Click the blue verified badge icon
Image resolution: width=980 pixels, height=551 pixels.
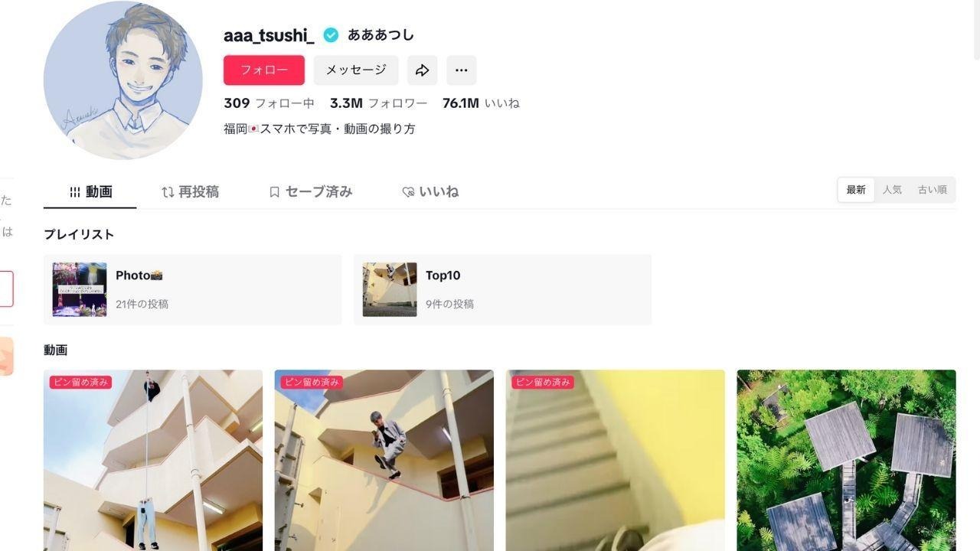point(331,34)
